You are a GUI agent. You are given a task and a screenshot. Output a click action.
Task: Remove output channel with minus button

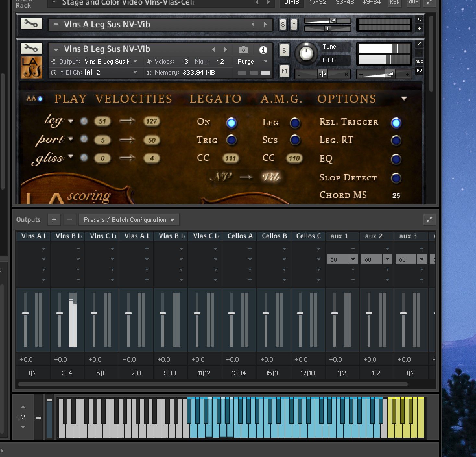tap(69, 220)
